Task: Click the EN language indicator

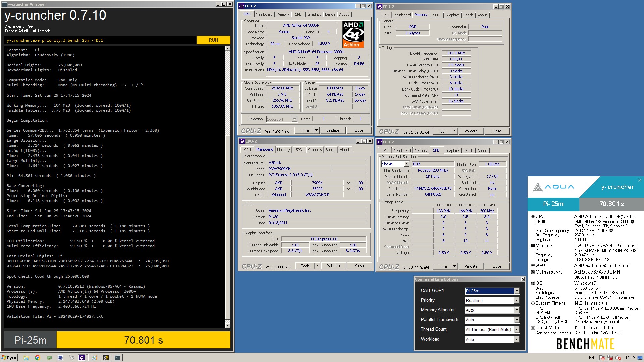Action: (591, 358)
